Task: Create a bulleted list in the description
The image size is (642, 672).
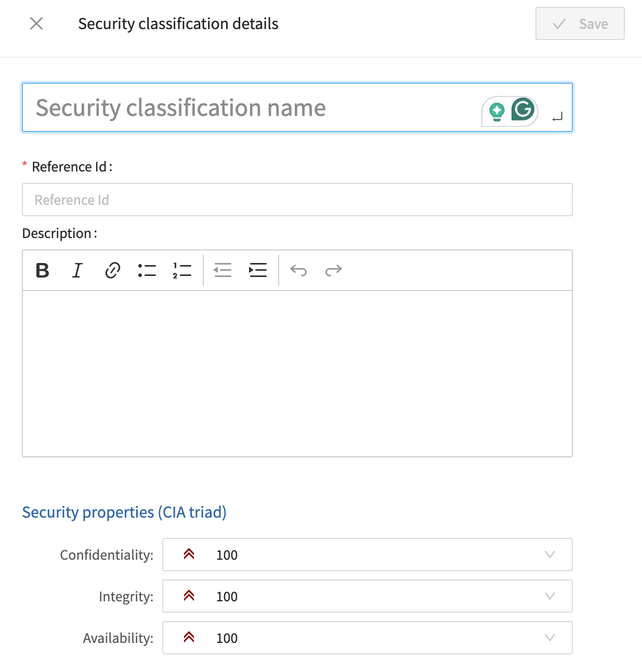Action: (x=147, y=270)
